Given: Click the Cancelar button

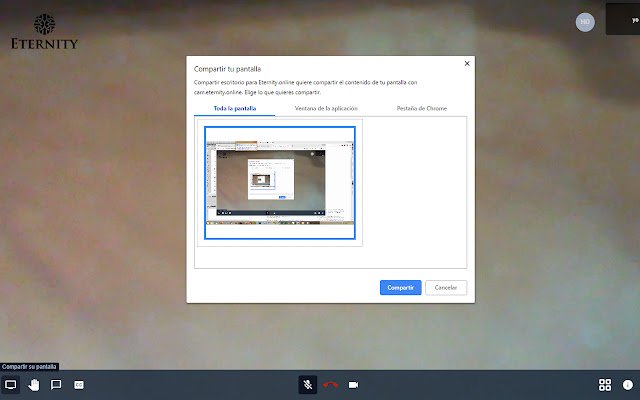Looking at the screenshot, I should coord(446,287).
